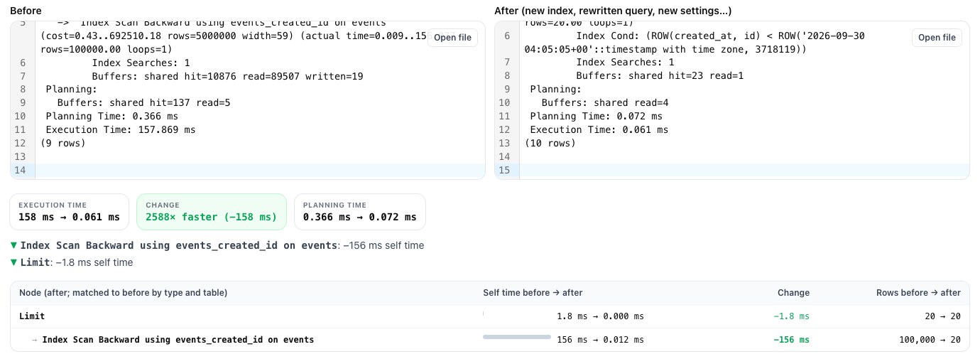Place cursor on empty line 15 in After editor
Image resolution: width=980 pixels, height=359 pixels.
point(744,170)
